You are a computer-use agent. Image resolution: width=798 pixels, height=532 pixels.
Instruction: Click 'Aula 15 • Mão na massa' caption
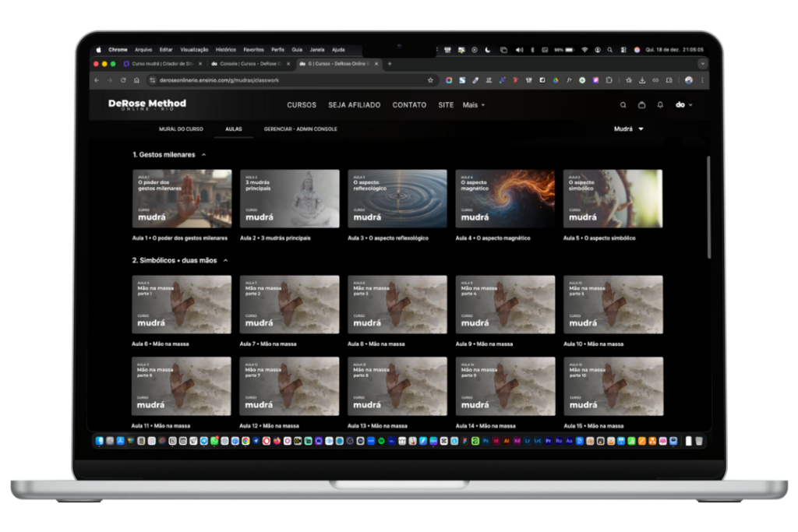pyautogui.click(x=593, y=426)
